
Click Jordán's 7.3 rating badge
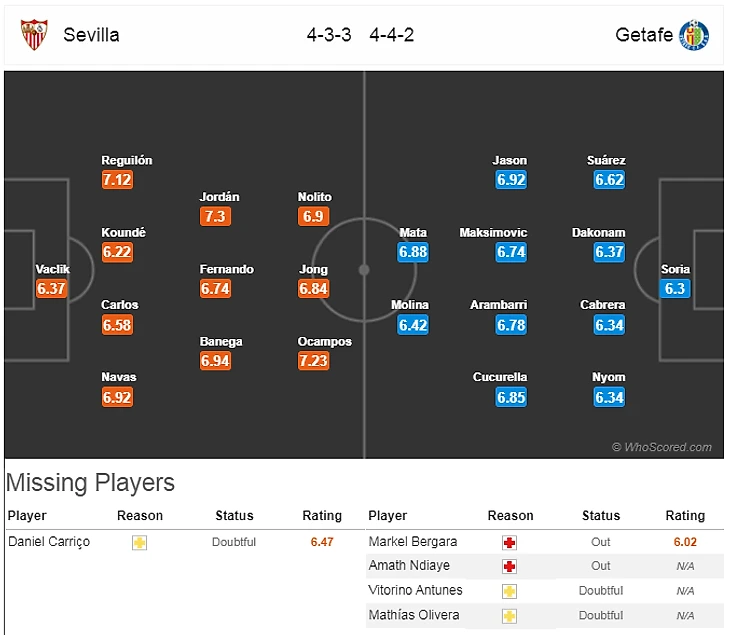(216, 216)
